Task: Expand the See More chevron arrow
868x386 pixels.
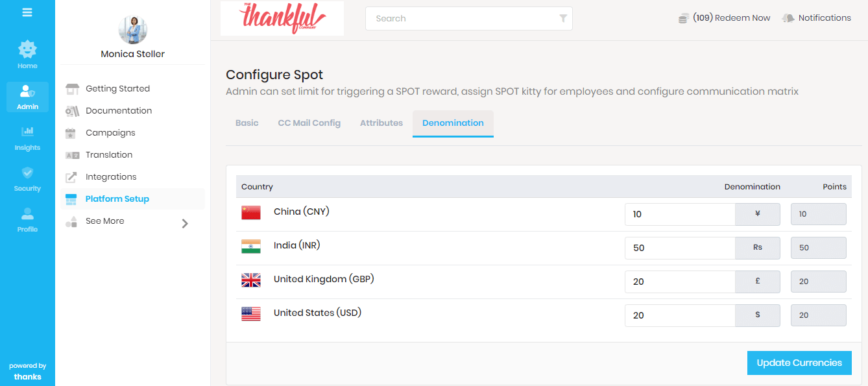Action: click(185, 223)
